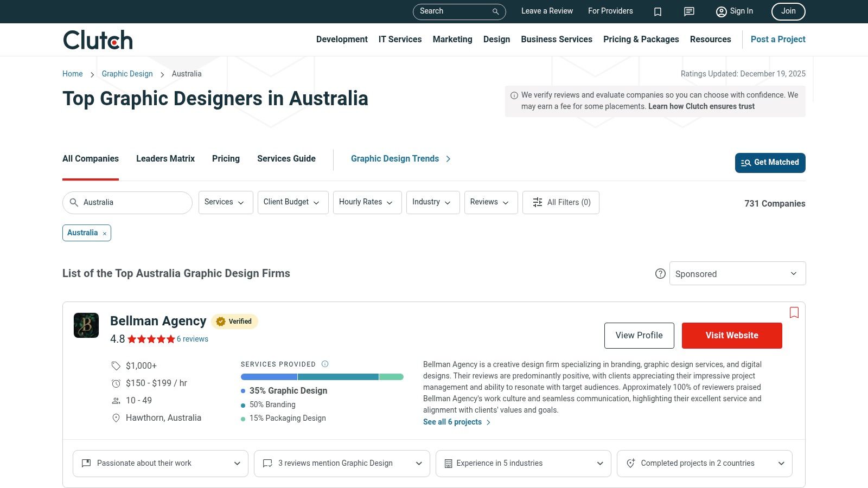Click the Sign In user icon
This screenshot has height=488, width=868.
tap(721, 11)
